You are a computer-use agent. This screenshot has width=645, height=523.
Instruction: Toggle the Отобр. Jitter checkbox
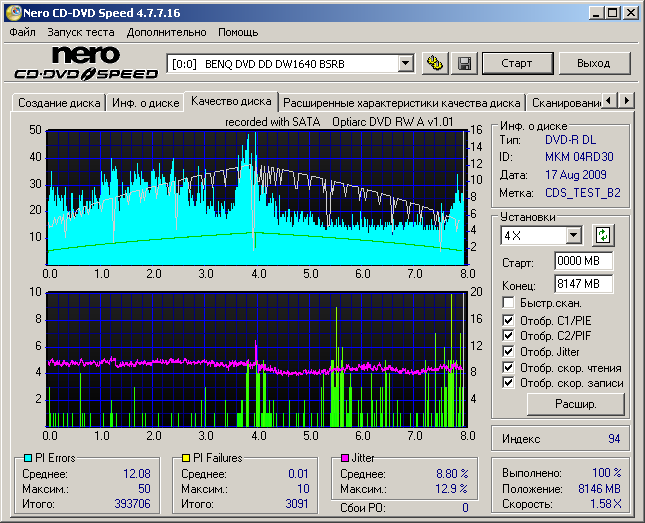coord(509,352)
